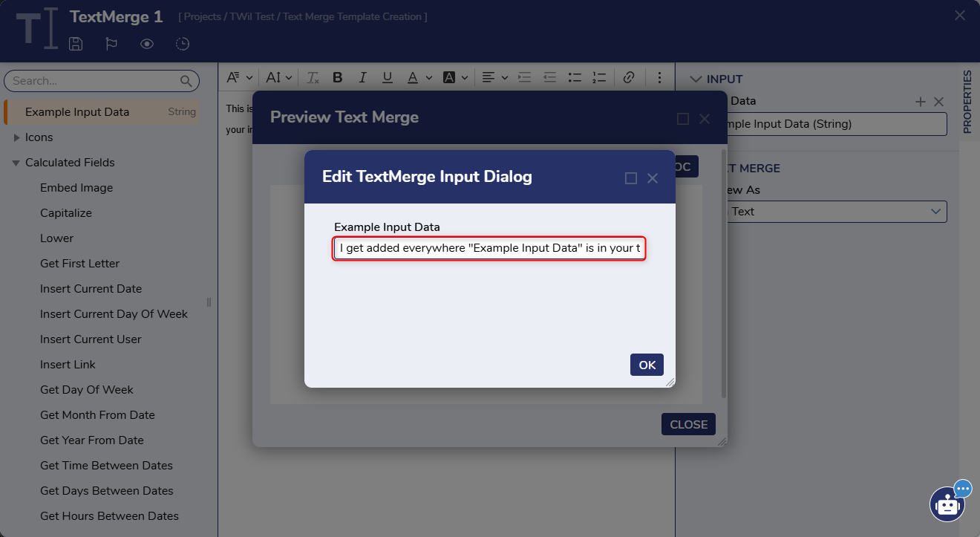
Task: Toggle italic formatting
Action: pos(362,77)
